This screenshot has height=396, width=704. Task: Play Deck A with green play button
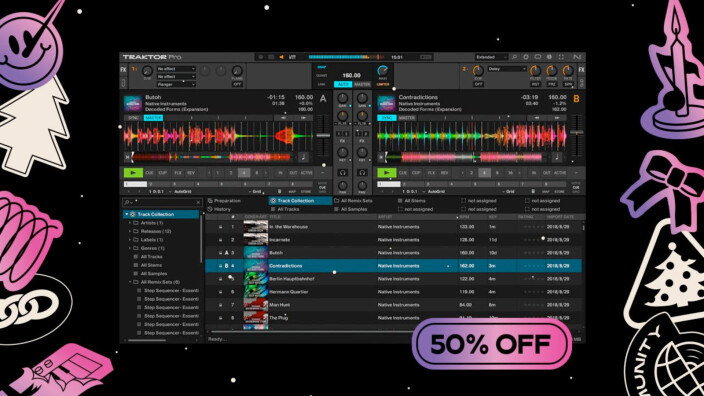click(133, 172)
